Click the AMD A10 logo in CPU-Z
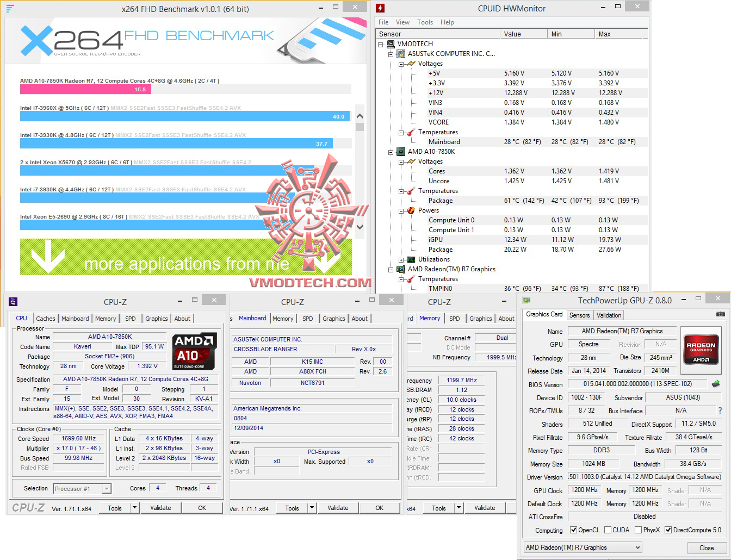This screenshot has height=560, width=731. tap(195, 351)
